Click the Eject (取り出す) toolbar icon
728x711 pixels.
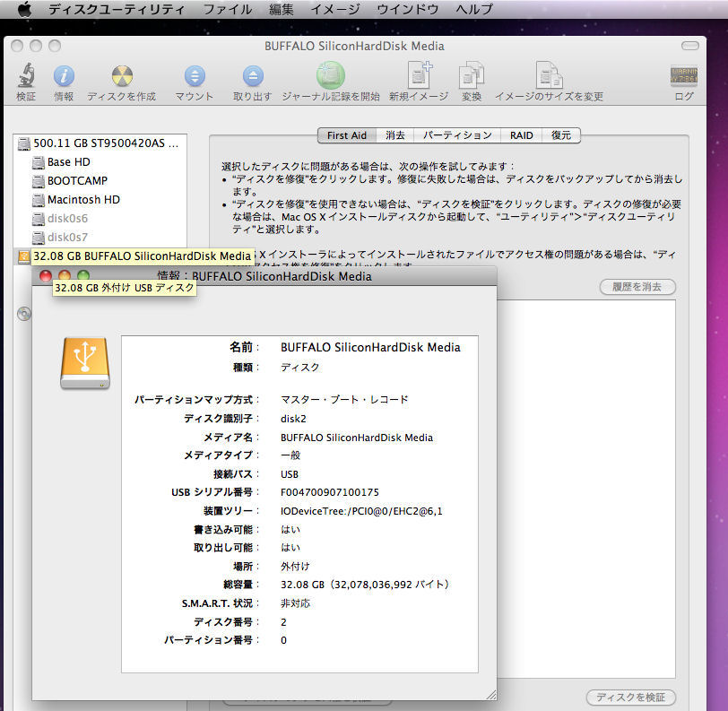pos(253,75)
